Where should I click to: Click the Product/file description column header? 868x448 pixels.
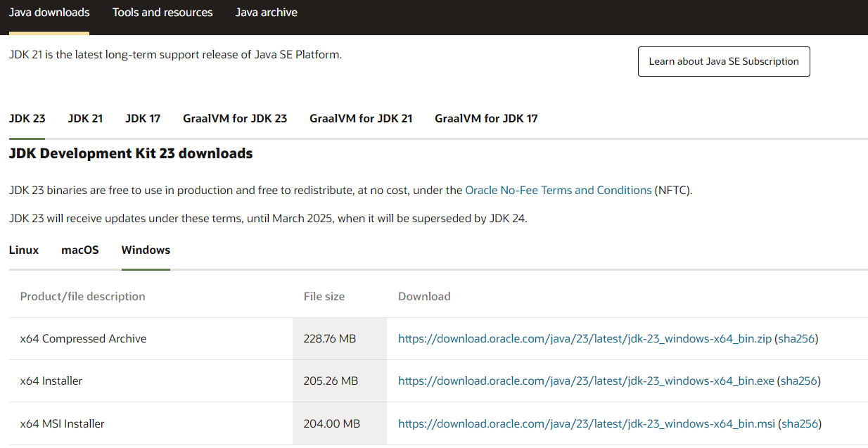(x=82, y=297)
